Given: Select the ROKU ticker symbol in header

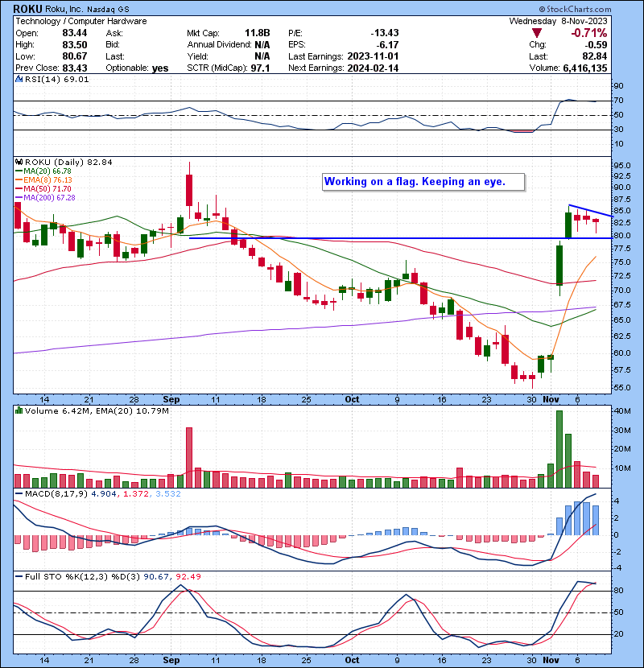Looking at the screenshot, I should tap(27, 9).
